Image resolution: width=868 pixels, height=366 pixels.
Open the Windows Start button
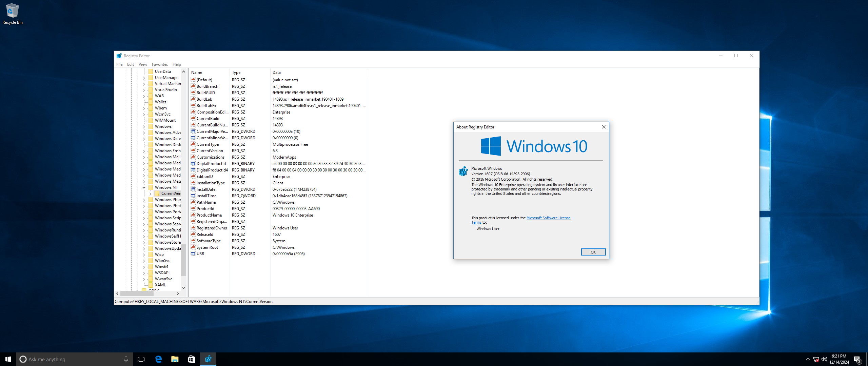coord(8,359)
